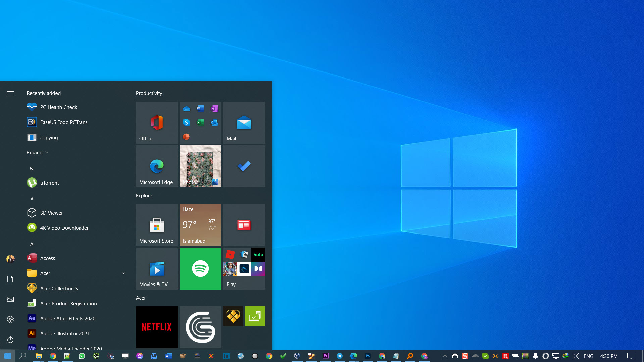The height and width of the screenshot is (362, 644).
Task: Open the Photos live tile
Action: pyautogui.click(x=200, y=166)
